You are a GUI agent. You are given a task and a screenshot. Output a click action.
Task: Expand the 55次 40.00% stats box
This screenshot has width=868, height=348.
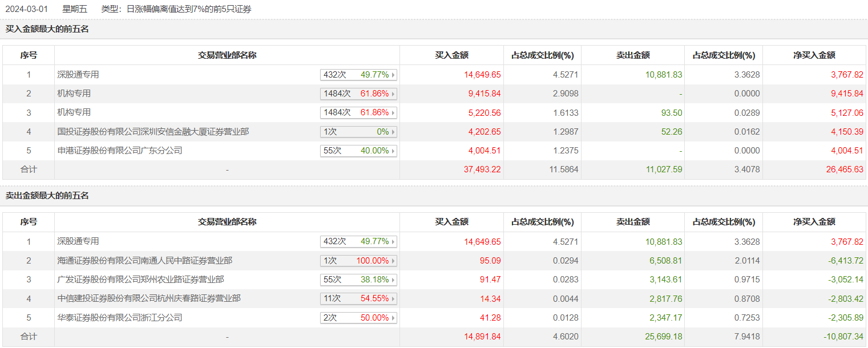[358, 151]
